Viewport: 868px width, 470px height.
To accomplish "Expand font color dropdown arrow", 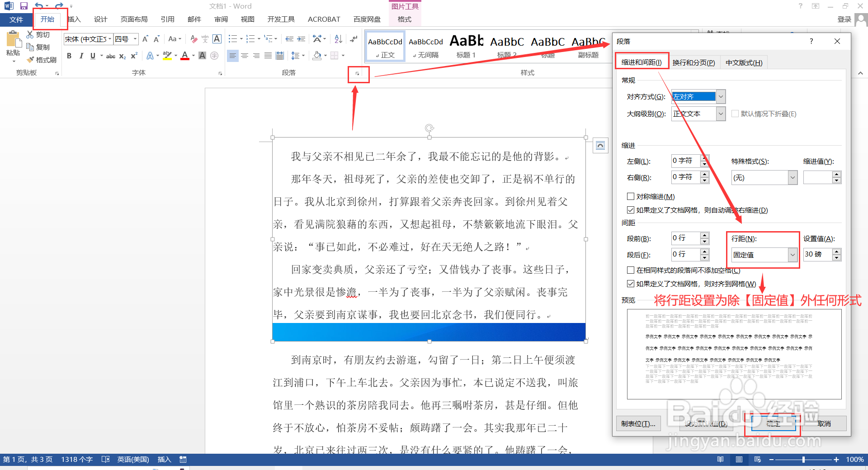I will coord(193,56).
